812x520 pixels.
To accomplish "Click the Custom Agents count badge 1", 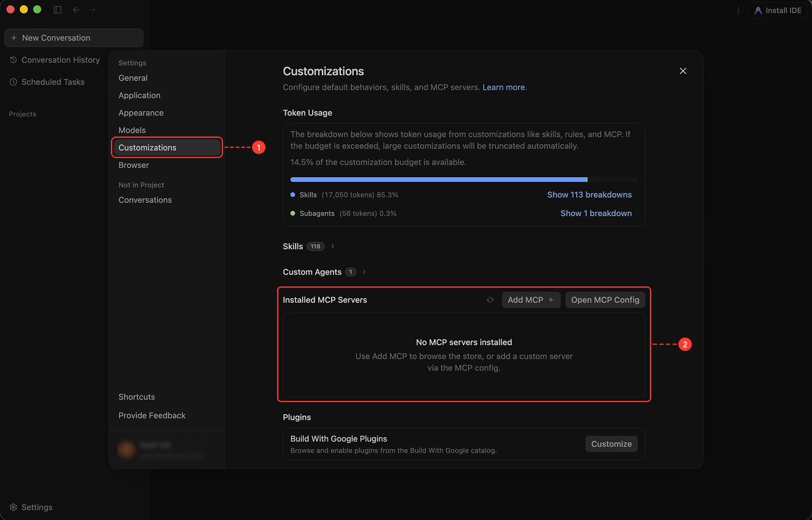I will (350, 272).
